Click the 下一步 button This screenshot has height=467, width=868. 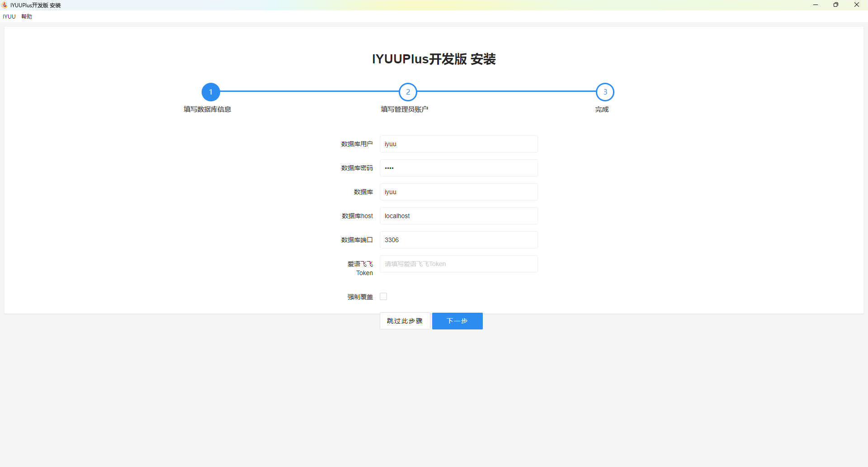[458, 321]
